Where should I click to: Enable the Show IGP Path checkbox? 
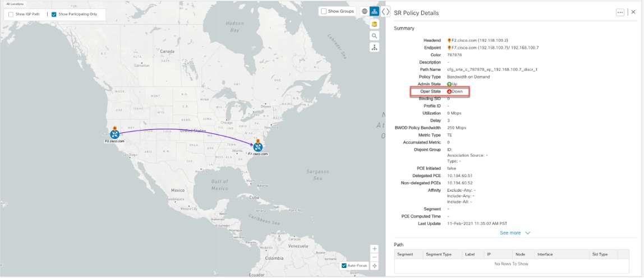tap(11, 15)
